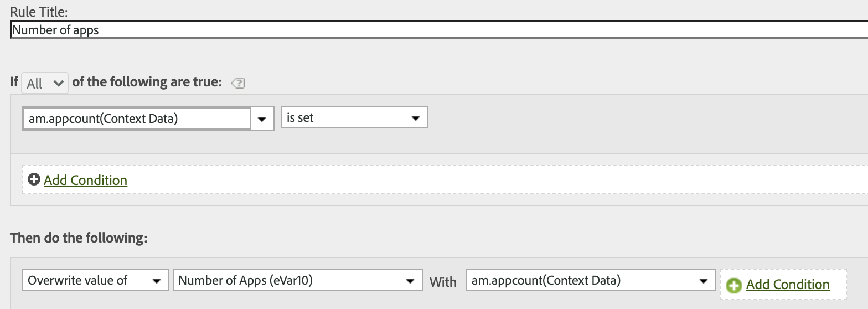
Task: Open the "Number of Apps (eVar10)" dropdown
Action: tap(296, 281)
